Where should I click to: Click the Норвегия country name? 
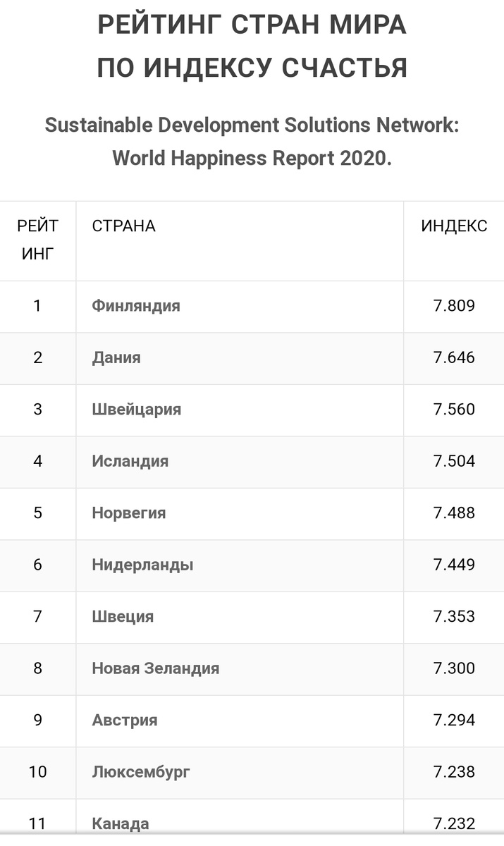[x=129, y=513]
